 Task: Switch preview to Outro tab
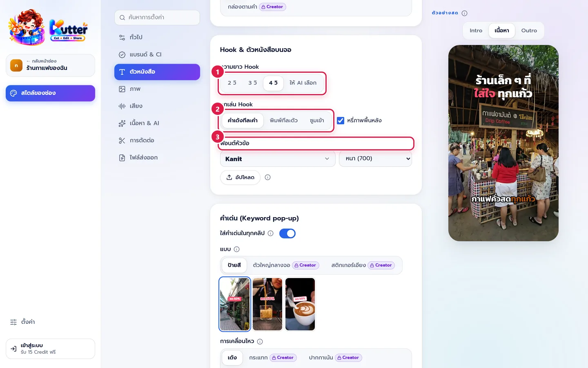(x=529, y=31)
